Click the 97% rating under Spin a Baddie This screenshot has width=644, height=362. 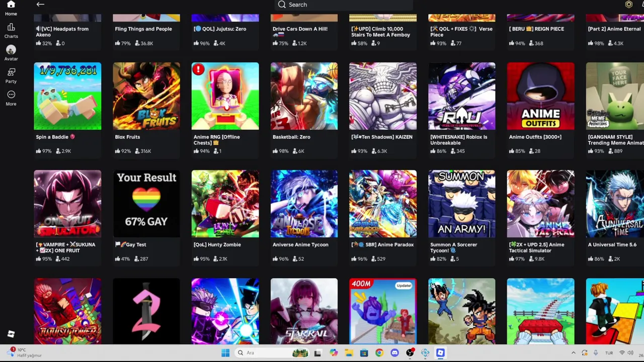tap(44, 151)
